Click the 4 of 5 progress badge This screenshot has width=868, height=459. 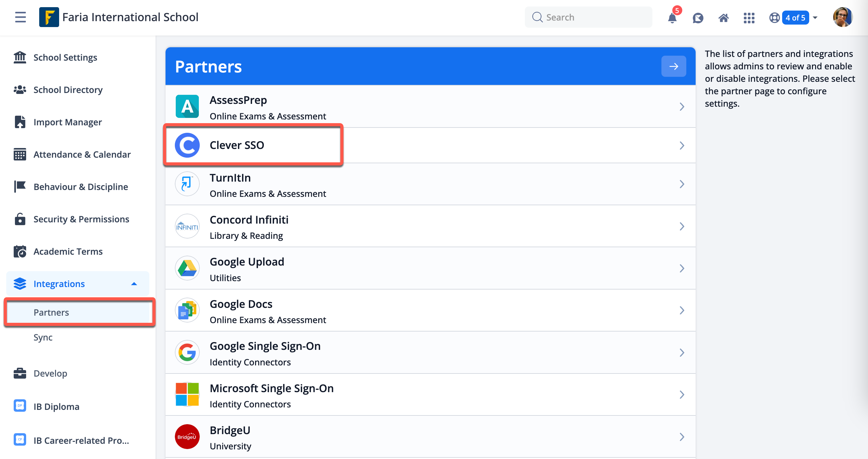pos(795,17)
